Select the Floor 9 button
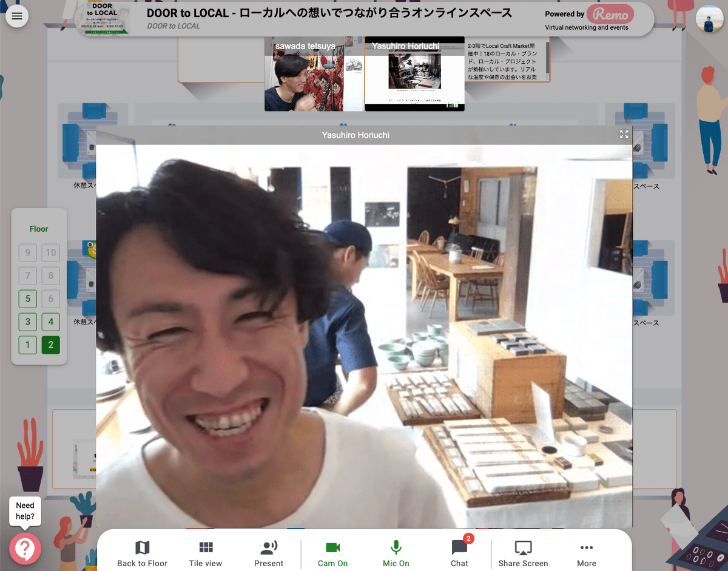Image resolution: width=728 pixels, height=571 pixels. 27,252
